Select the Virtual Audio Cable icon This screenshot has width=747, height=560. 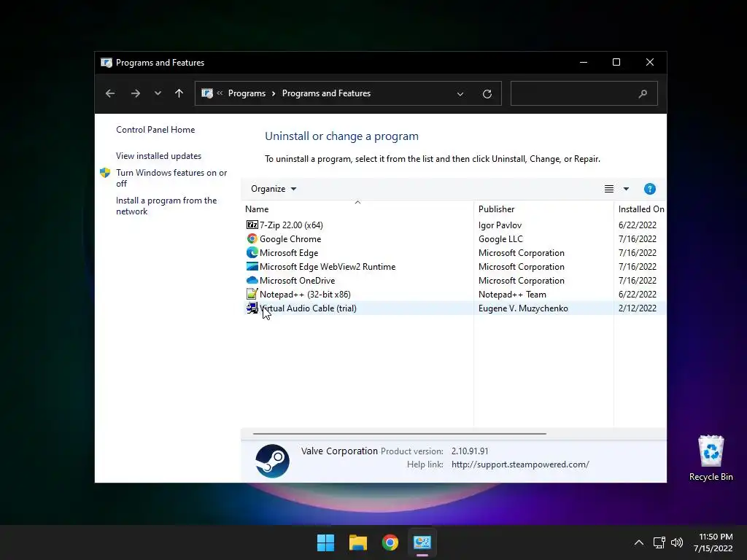252,308
